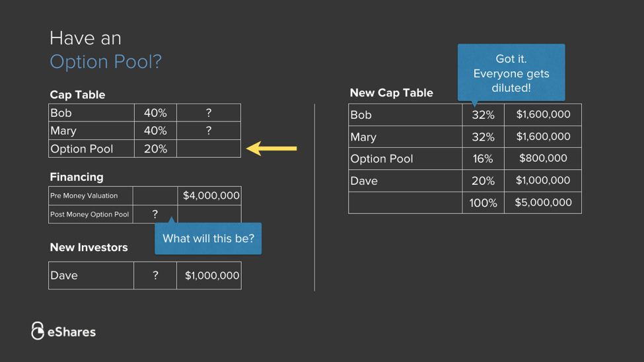Click the "New Cap Table" heading
644x362 pixels.
tap(391, 93)
